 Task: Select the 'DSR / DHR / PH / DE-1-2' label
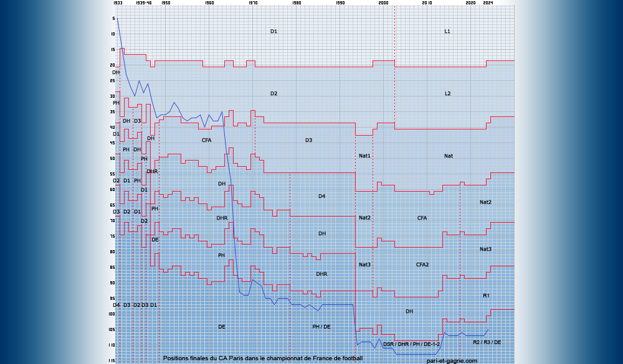click(x=412, y=343)
